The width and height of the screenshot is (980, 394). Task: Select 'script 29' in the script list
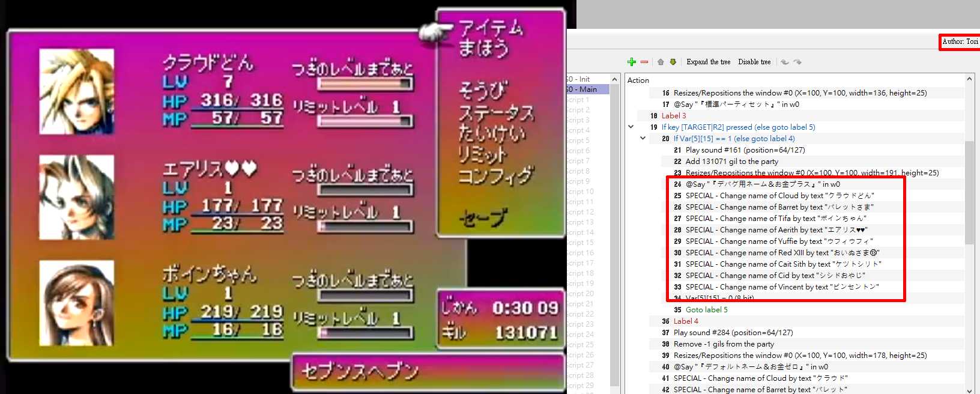581,386
